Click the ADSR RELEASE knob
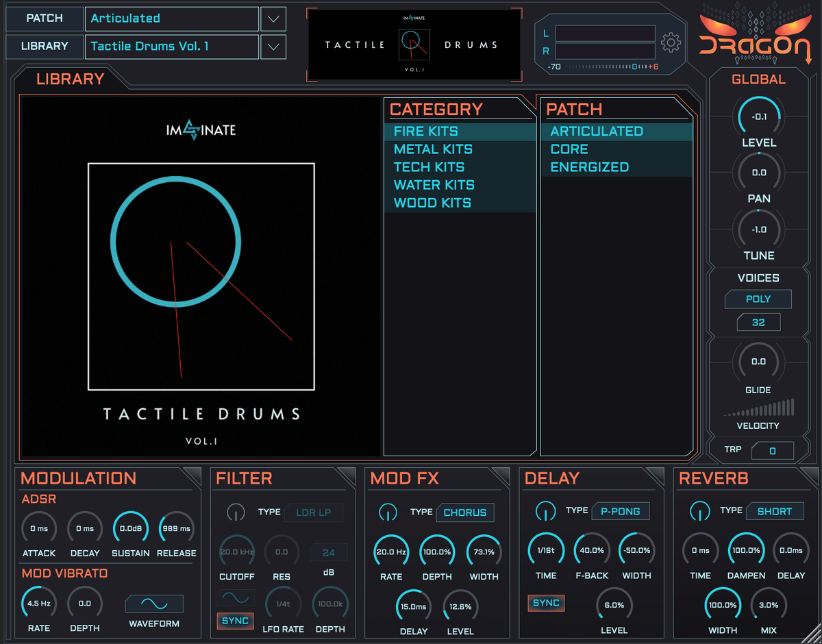This screenshot has width=822, height=644. coord(176,528)
